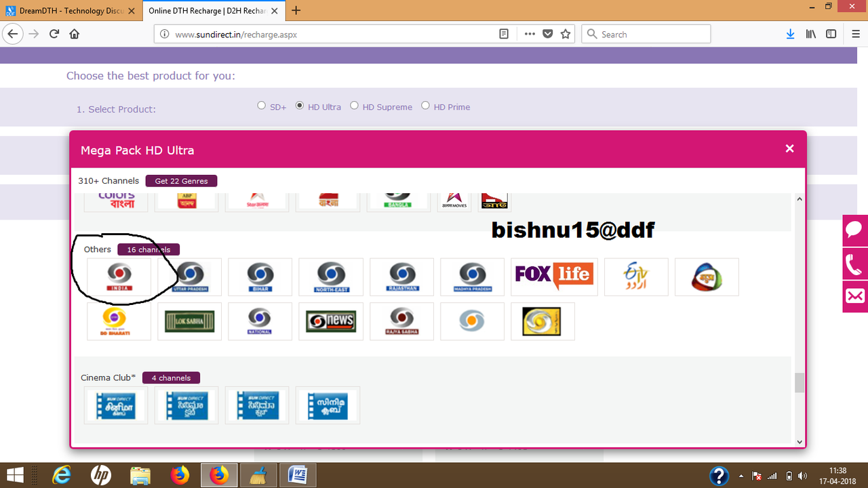
Task: Open Microsoft Word from the taskbar
Action: 298,475
